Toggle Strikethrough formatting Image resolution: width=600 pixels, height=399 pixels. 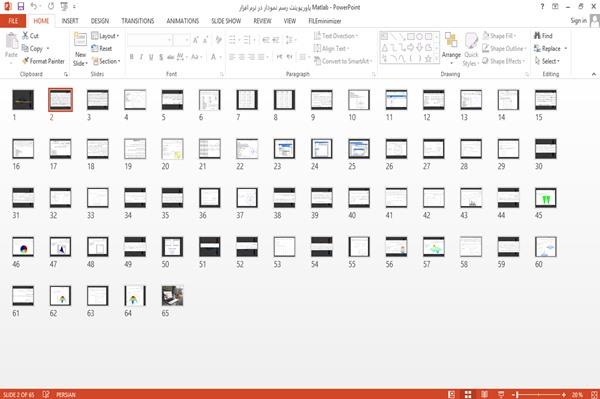[171, 57]
